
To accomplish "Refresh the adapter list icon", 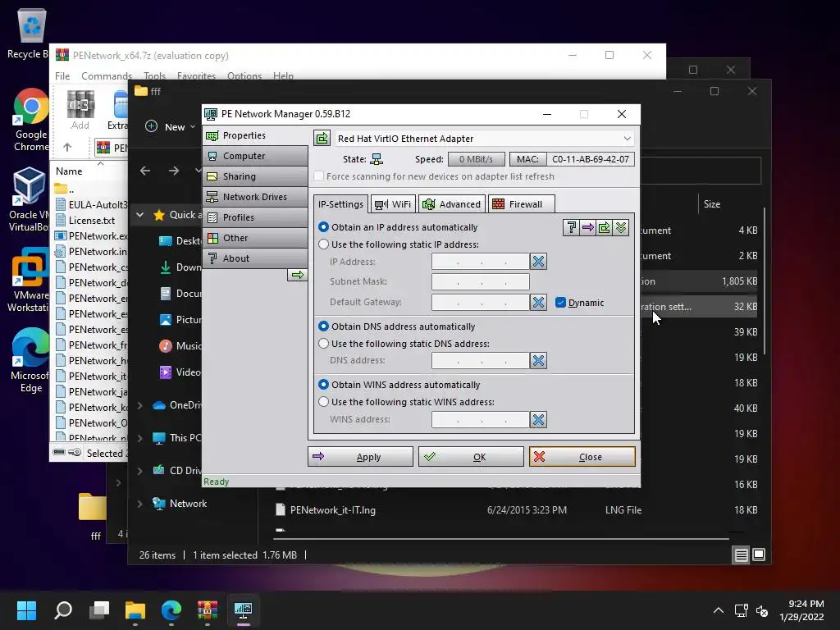I will pyautogui.click(x=322, y=138).
